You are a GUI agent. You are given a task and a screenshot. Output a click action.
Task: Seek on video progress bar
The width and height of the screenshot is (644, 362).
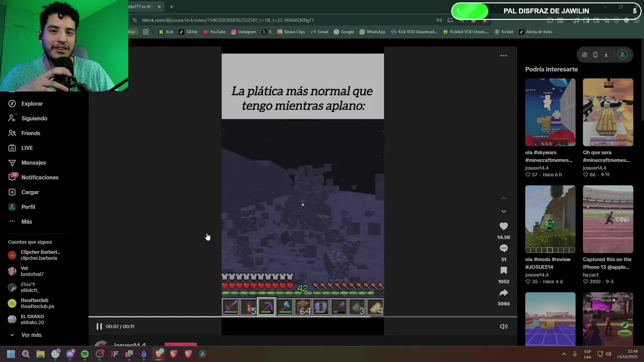tap(303, 317)
